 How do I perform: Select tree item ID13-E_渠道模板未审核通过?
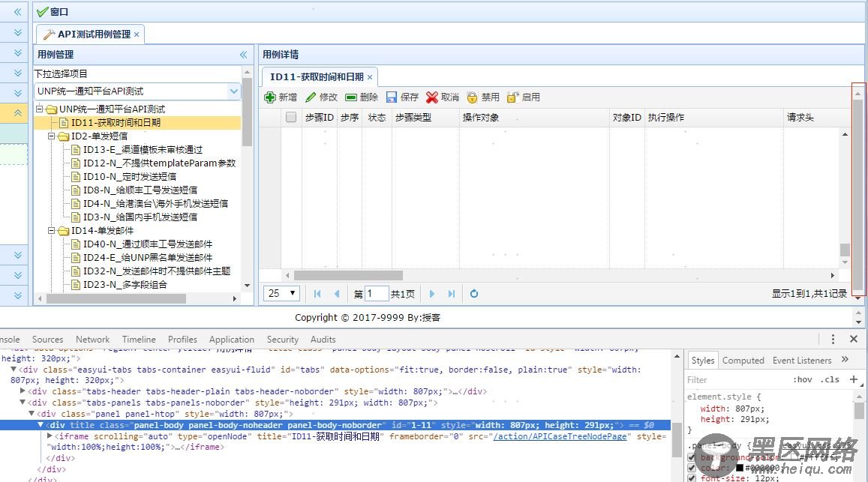tap(143, 149)
